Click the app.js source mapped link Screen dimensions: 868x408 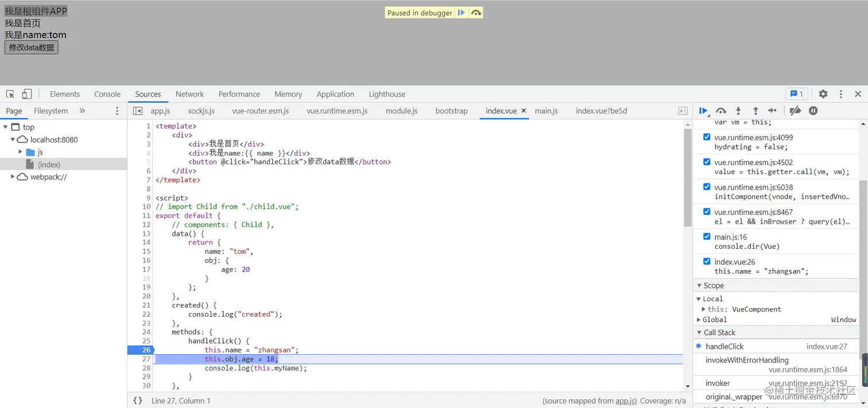[x=625, y=401]
